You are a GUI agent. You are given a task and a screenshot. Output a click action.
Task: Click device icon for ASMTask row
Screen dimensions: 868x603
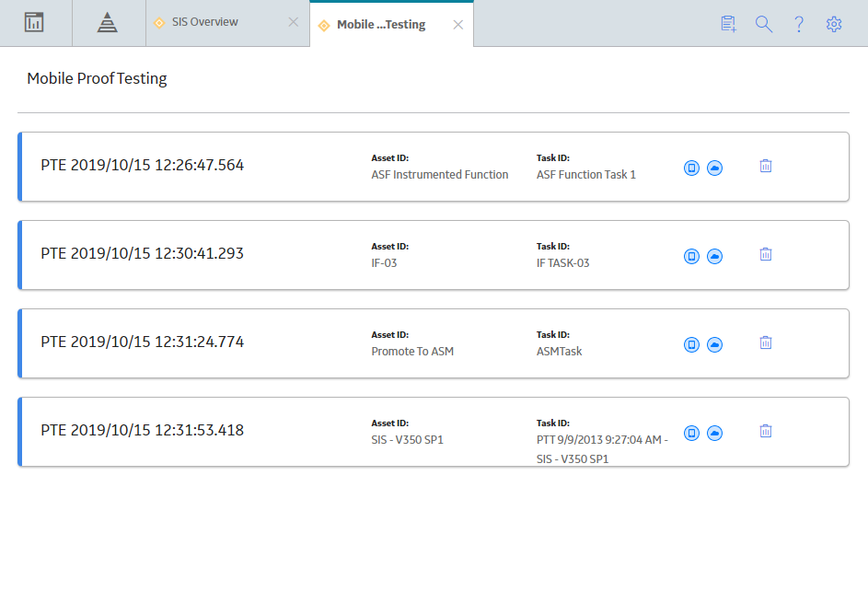[691, 344]
